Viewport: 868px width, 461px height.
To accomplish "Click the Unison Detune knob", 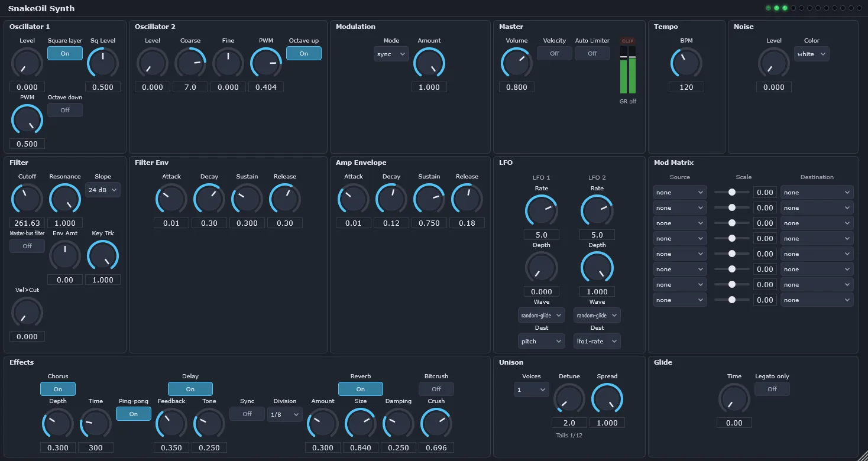I will (569, 398).
